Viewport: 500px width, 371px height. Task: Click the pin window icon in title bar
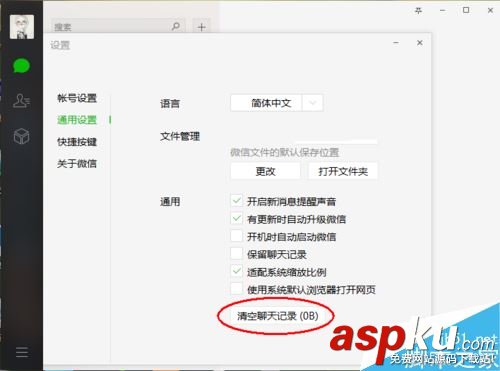pos(418,11)
